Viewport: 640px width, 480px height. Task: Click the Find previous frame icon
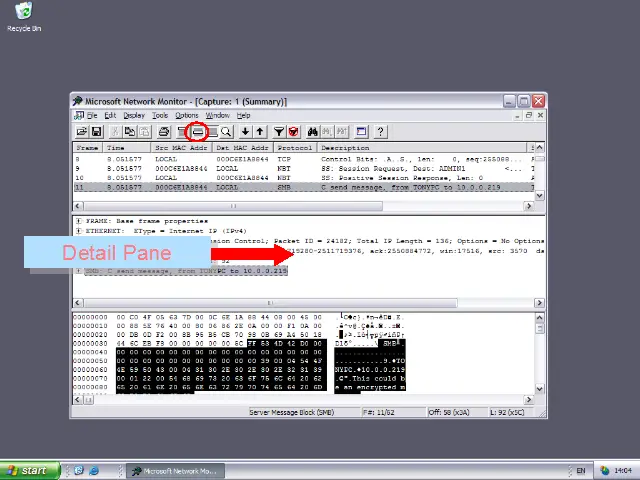click(x=342, y=131)
